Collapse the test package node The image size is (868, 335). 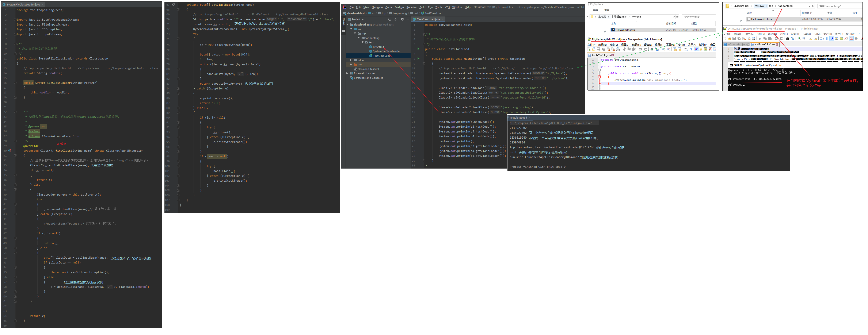click(363, 42)
